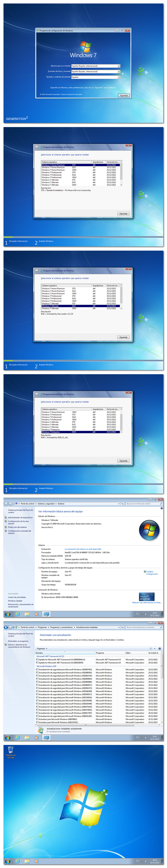Click Back arrow in the Actualizaciones instaladas window
The width and height of the screenshot is (167, 868).
(x=6, y=627)
